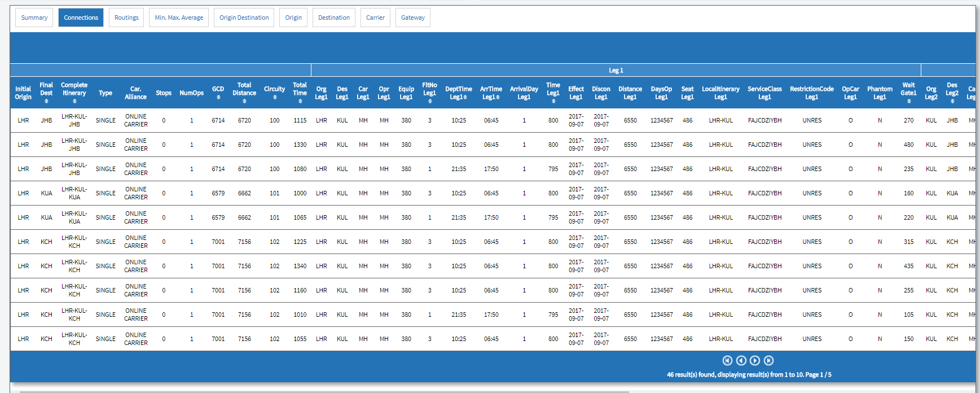Click the Distance Leg1 header

point(630,93)
